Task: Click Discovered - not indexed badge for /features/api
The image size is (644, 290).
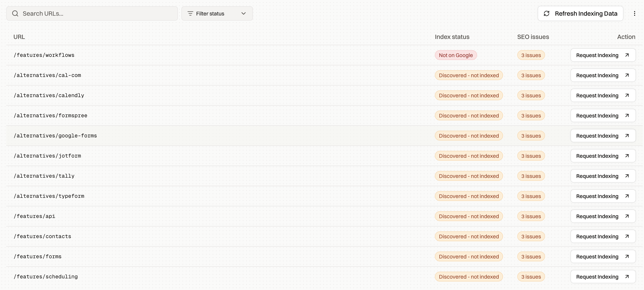Action: 469,216
